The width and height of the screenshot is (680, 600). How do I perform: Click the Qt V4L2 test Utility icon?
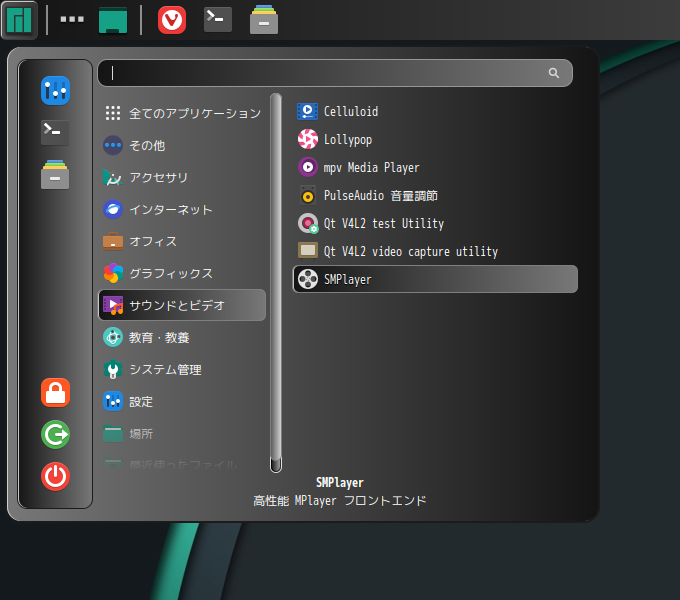(x=308, y=223)
